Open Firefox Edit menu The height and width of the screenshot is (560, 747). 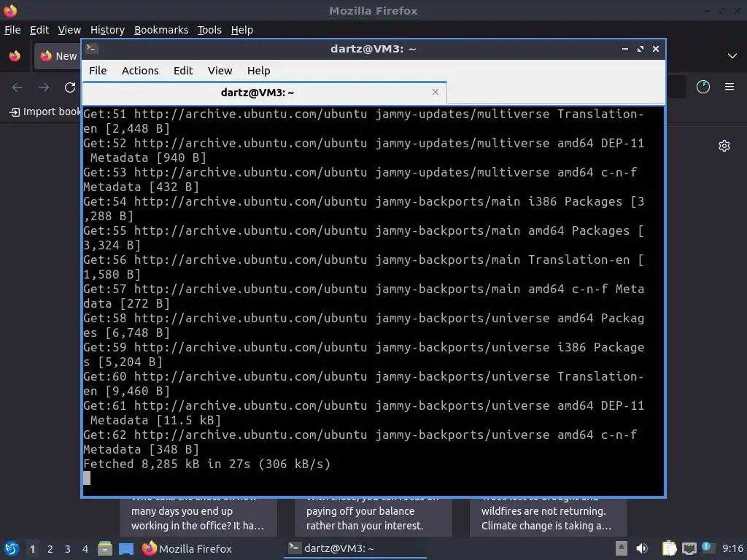pos(39,30)
